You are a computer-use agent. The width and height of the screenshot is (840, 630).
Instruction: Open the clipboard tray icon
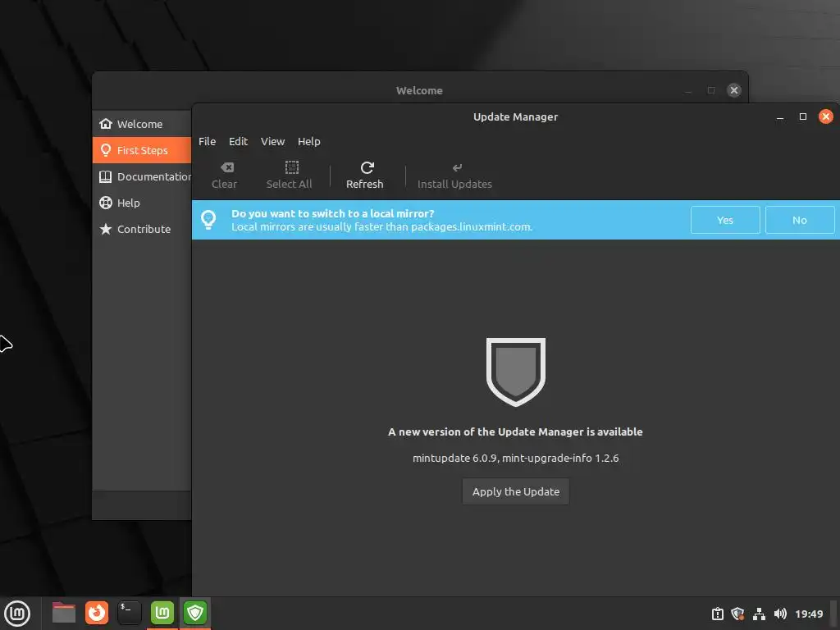coord(717,614)
